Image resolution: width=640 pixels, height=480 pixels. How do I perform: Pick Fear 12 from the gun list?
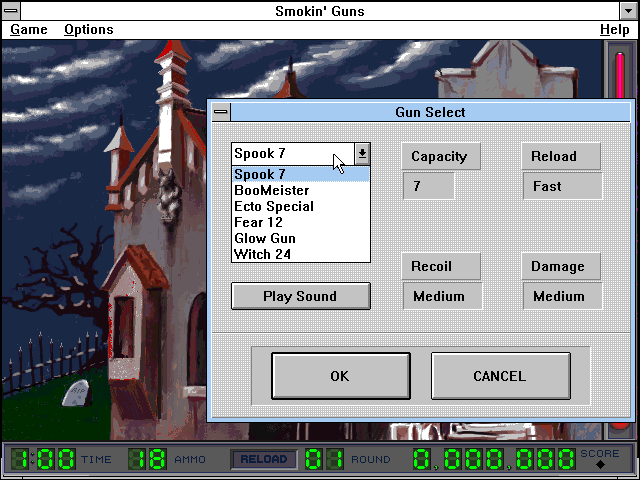click(x=301, y=222)
